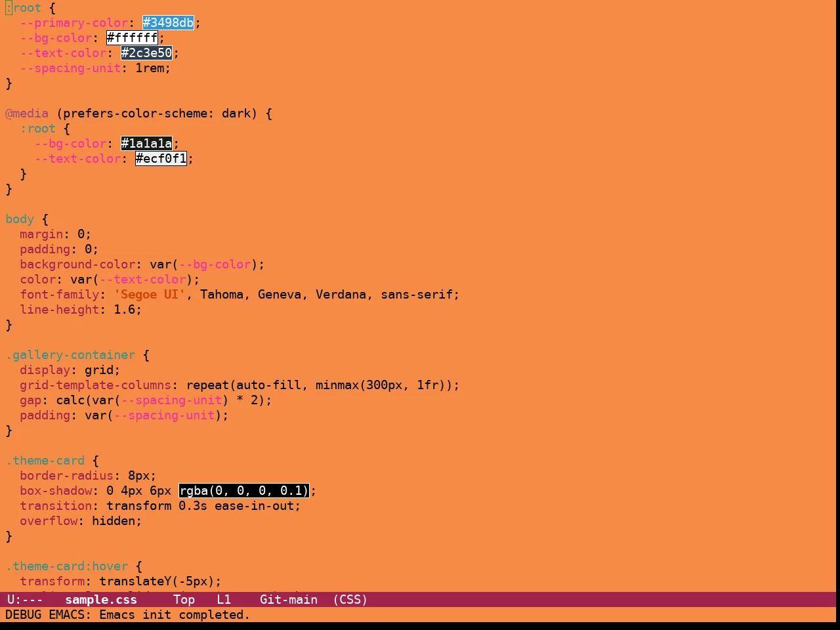Click the display: grid line
Image resolution: width=840 pixels, height=630 pixels.
point(70,370)
